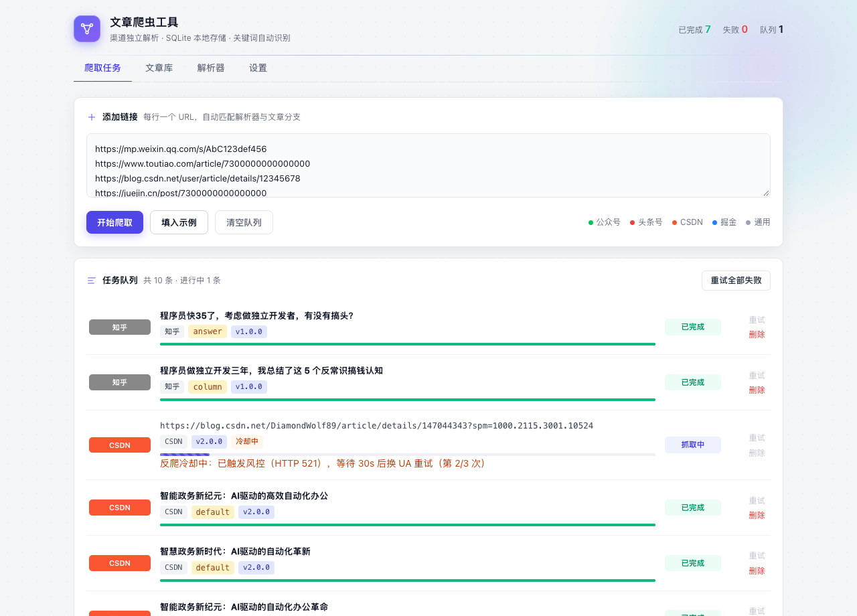Click 重试 on the DiamondWolf89 CSDN task
The height and width of the screenshot is (616, 857).
pos(757,438)
